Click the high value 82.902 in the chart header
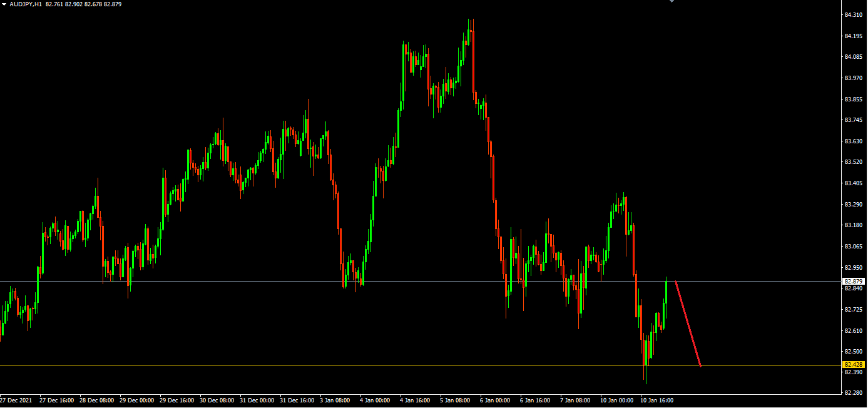The height and width of the screenshot is (408, 868). (74, 4)
